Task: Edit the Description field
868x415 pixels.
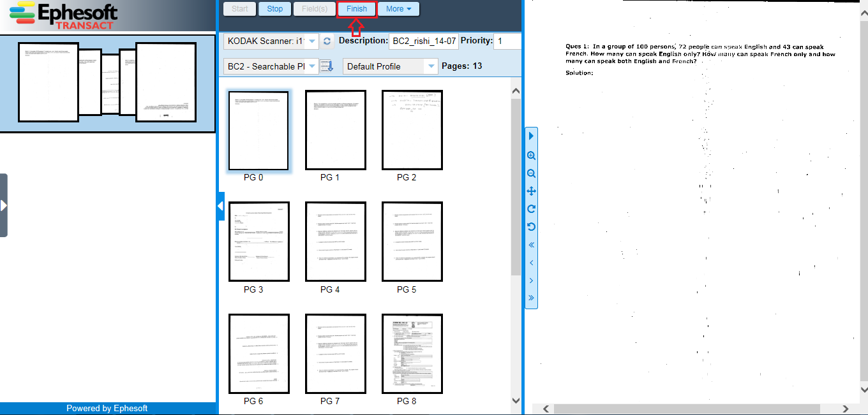Action: coord(424,41)
